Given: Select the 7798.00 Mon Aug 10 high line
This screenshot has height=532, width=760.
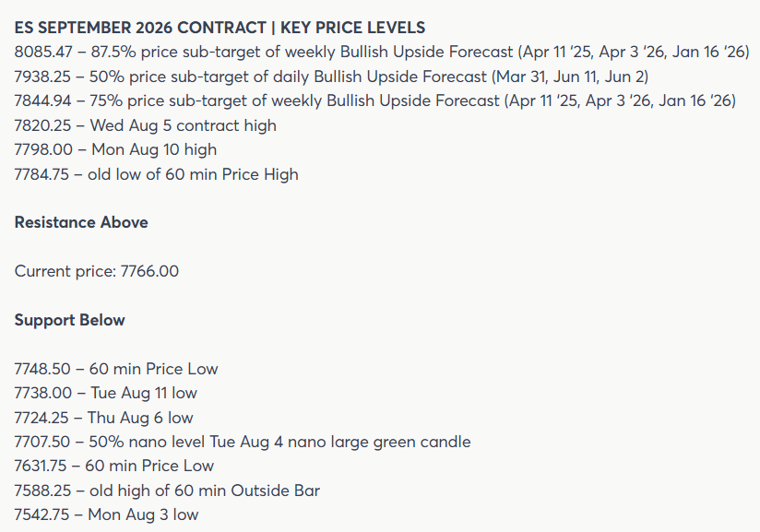Looking at the screenshot, I should 115,149.
